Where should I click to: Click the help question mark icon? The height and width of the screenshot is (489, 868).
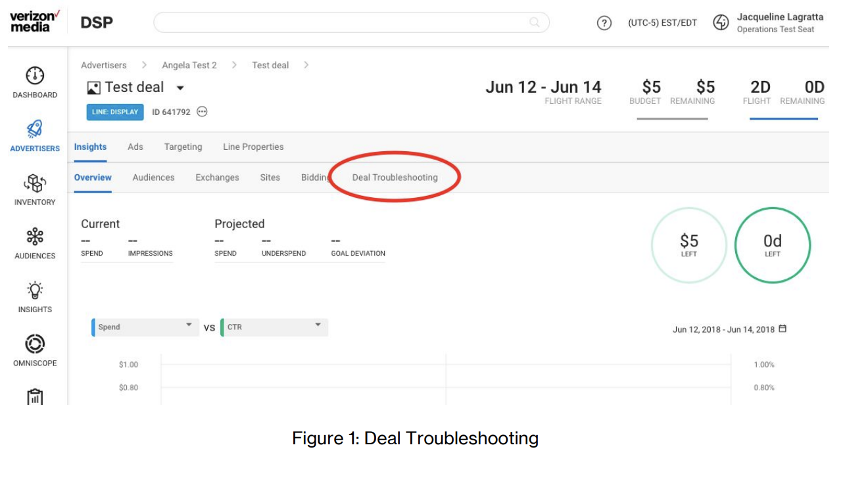pos(604,23)
